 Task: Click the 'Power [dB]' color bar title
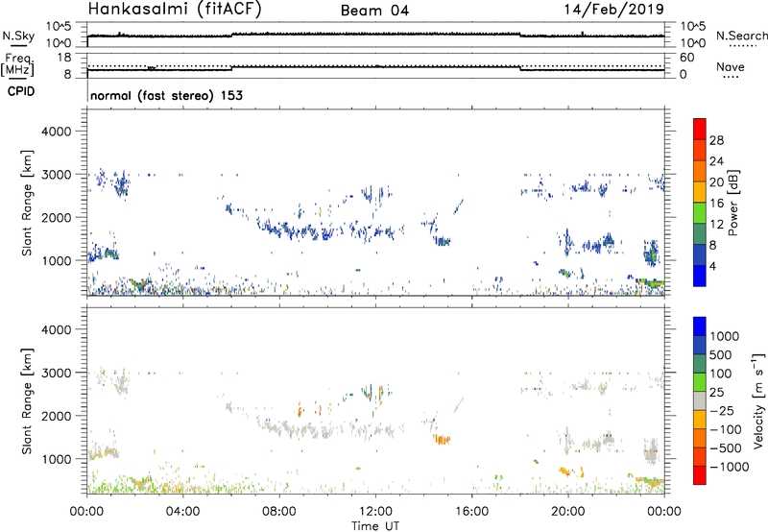coord(732,203)
